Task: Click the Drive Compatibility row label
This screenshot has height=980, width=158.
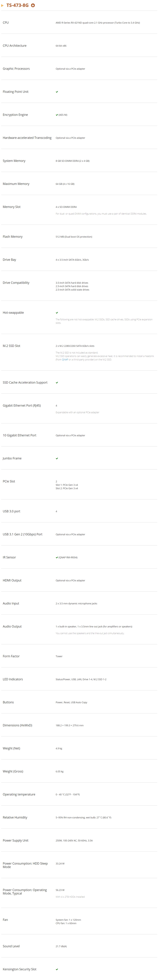Action: [16, 283]
